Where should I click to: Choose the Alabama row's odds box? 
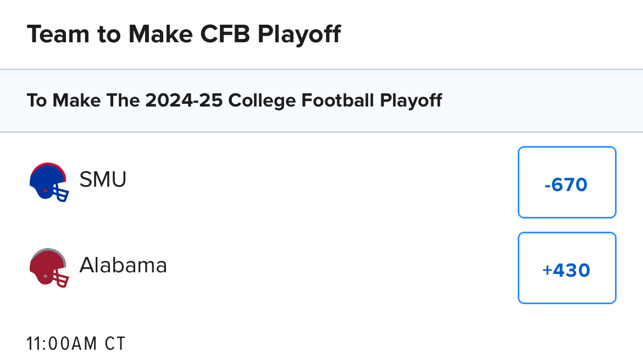coord(567,268)
